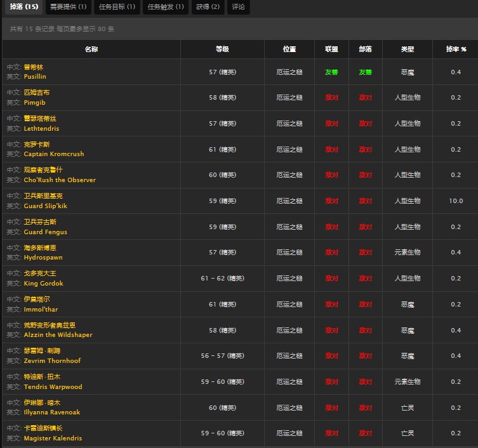Click 厄运之槌 location in Hydrospawn row

289,253
